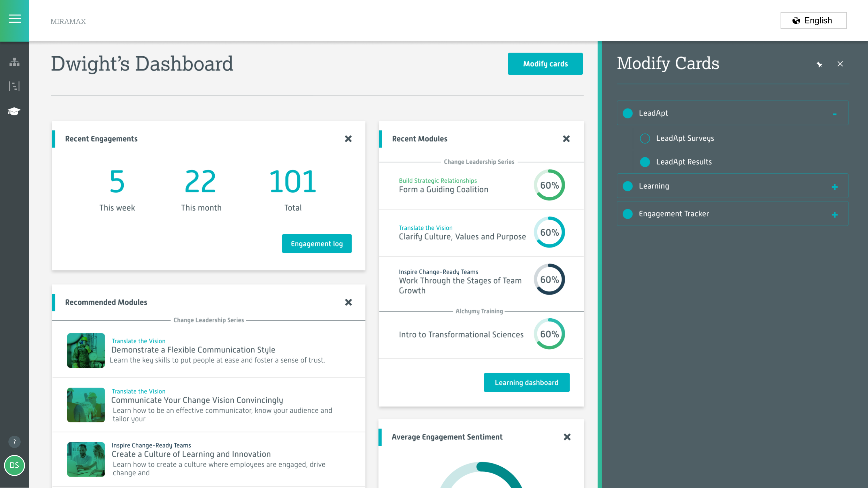Enable the LeadApt Surveys toggle
The height and width of the screenshot is (488, 868).
[645, 139]
